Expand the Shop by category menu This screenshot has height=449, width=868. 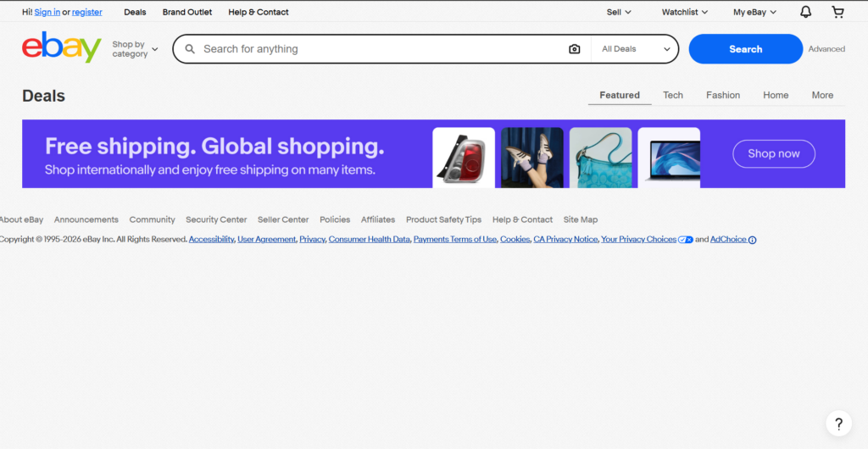[135, 49]
